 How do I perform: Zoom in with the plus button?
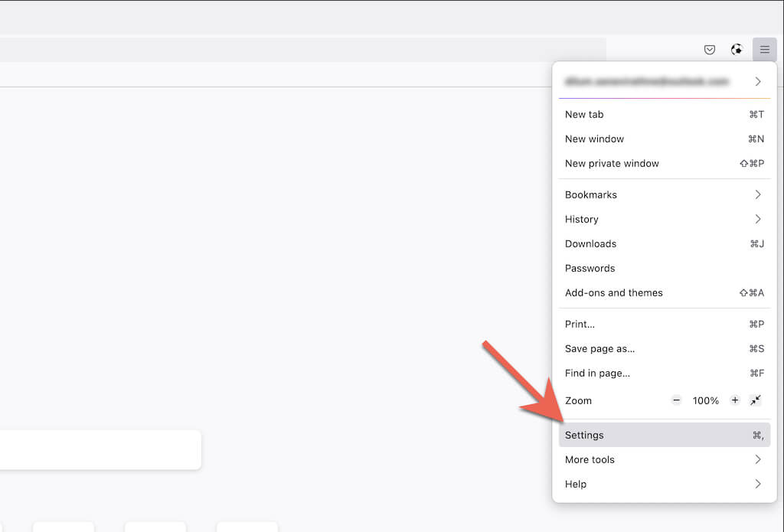click(735, 400)
